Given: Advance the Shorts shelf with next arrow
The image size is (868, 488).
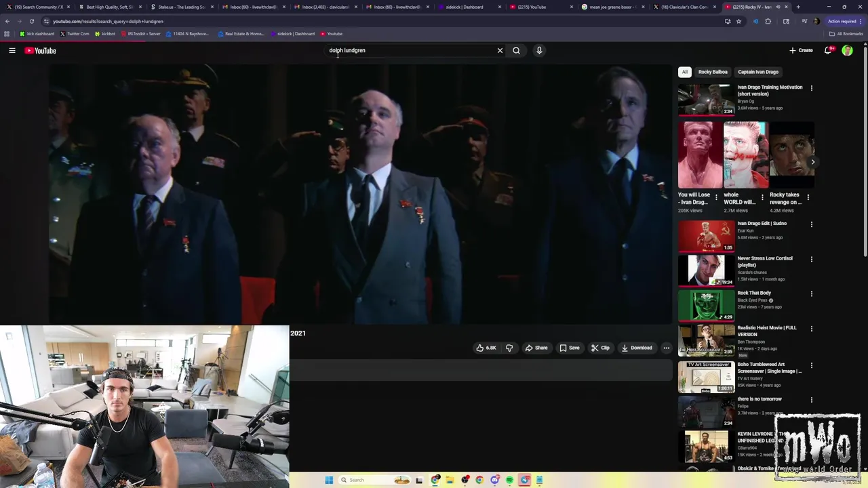Looking at the screenshot, I should [x=812, y=161].
